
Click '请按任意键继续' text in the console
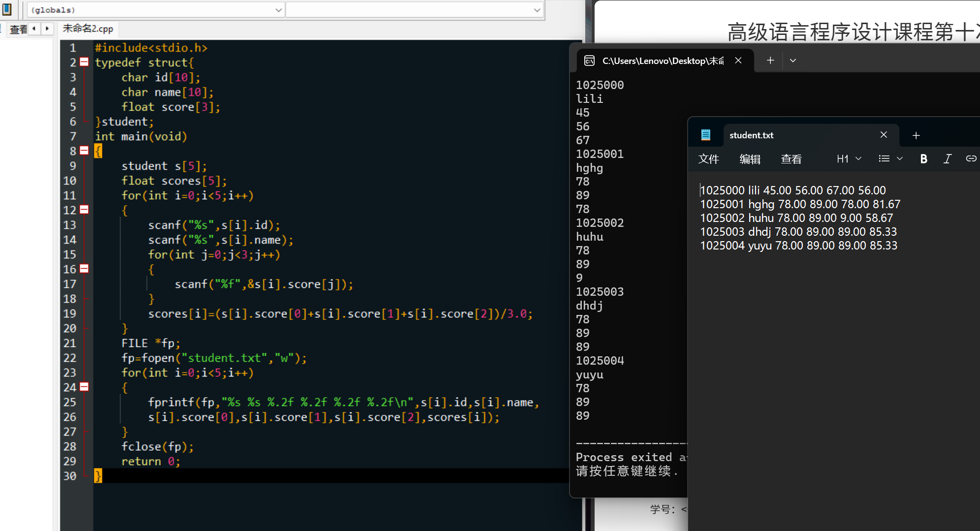pyautogui.click(x=624, y=471)
